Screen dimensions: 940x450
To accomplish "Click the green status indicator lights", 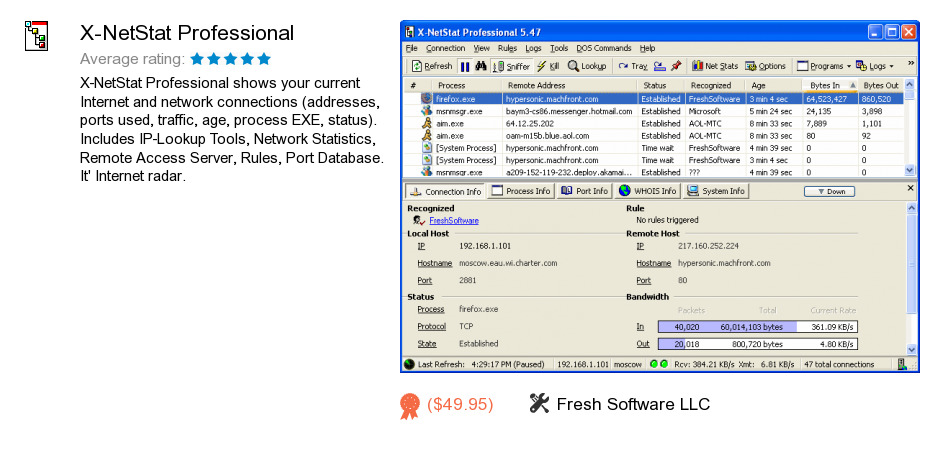I will (659, 364).
